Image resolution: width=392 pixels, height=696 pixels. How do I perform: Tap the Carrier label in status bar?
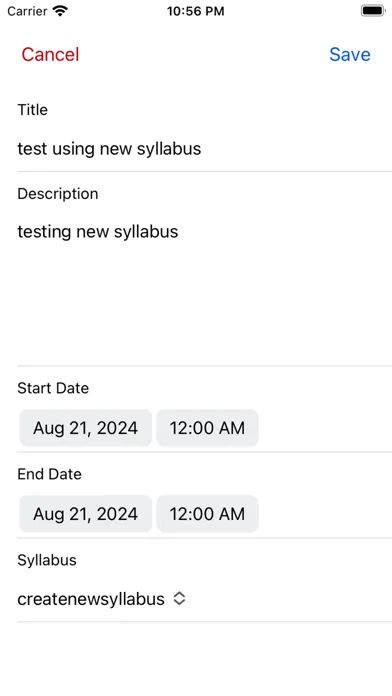click(x=27, y=11)
